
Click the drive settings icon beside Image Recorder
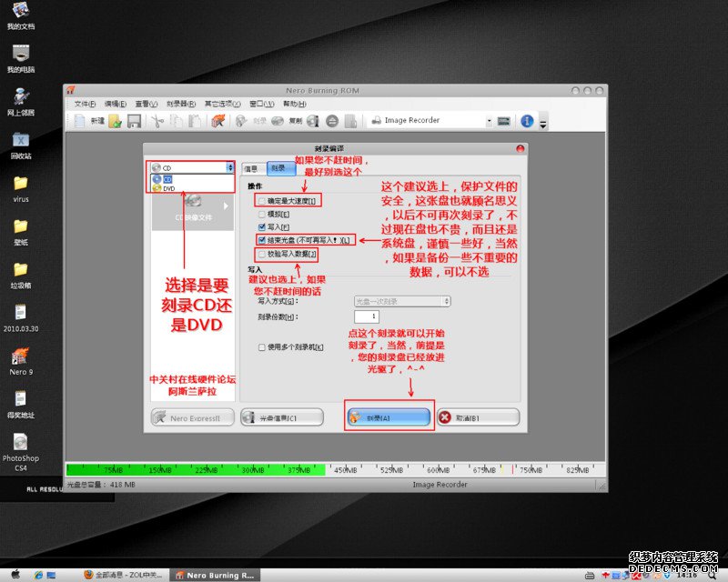[x=504, y=121]
